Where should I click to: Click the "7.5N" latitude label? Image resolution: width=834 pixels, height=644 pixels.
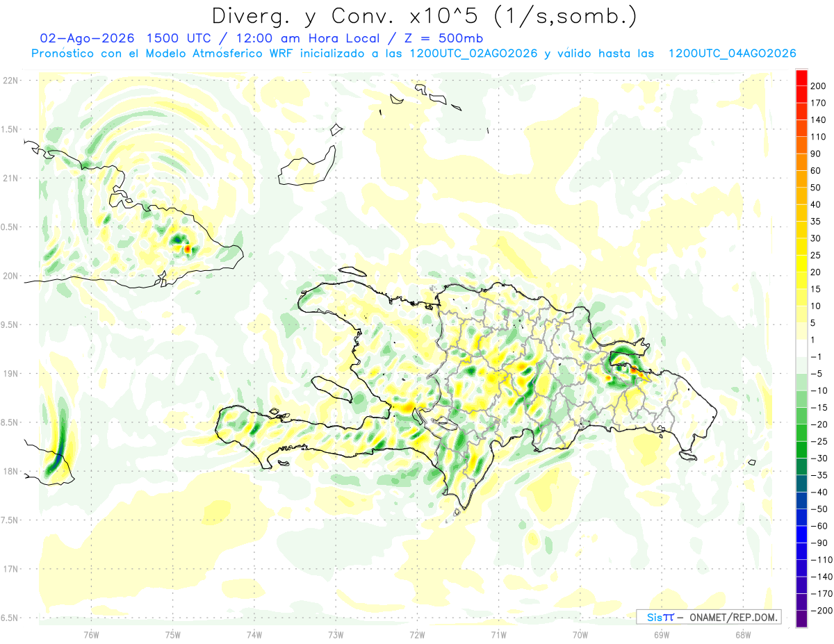pyautogui.click(x=10, y=520)
